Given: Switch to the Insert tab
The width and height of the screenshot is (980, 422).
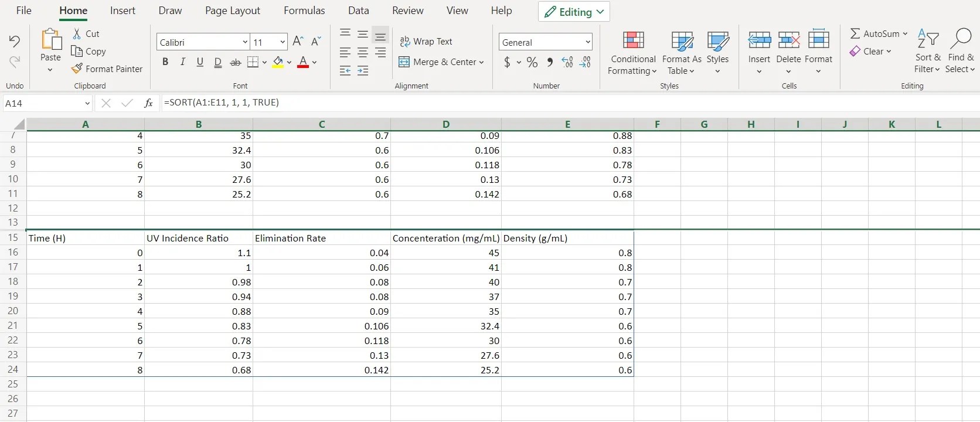Looking at the screenshot, I should (122, 11).
